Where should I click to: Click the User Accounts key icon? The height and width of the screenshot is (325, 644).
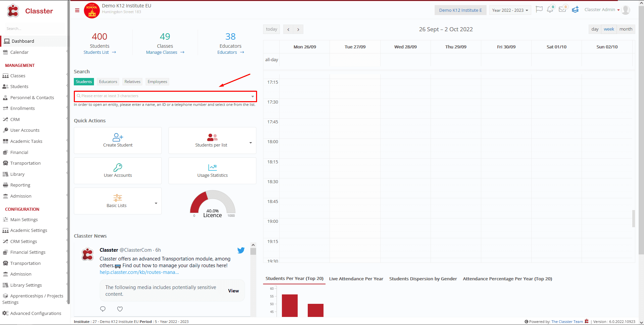tap(118, 167)
